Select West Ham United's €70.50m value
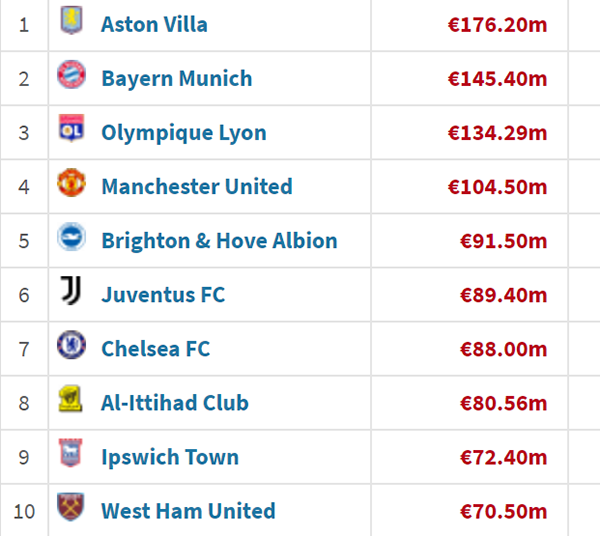This screenshot has width=600, height=536. click(503, 511)
